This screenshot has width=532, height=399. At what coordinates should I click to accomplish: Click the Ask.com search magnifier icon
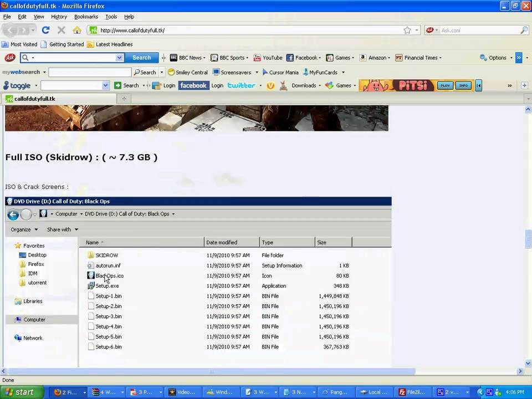pos(524,30)
